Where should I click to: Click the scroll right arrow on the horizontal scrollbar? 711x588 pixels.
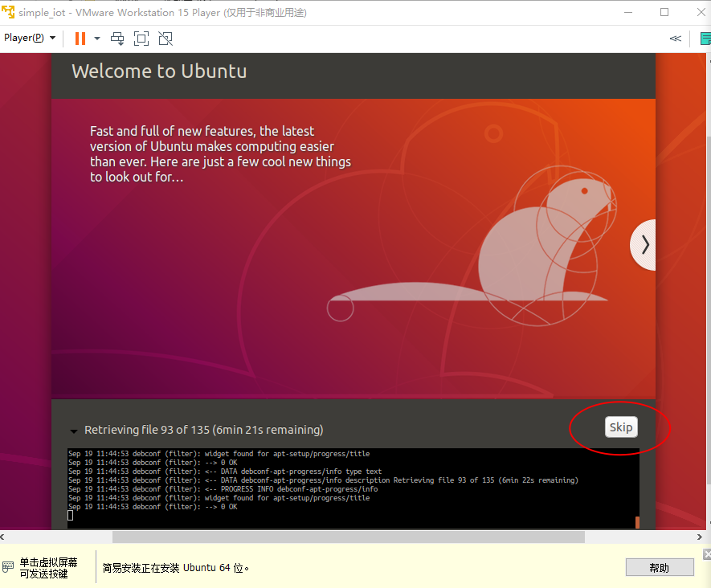pos(699,537)
